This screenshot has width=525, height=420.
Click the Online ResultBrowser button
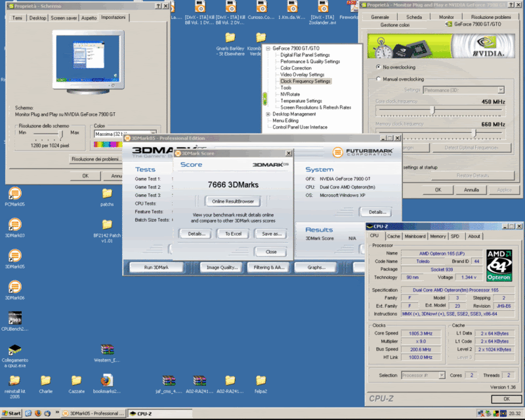click(233, 201)
